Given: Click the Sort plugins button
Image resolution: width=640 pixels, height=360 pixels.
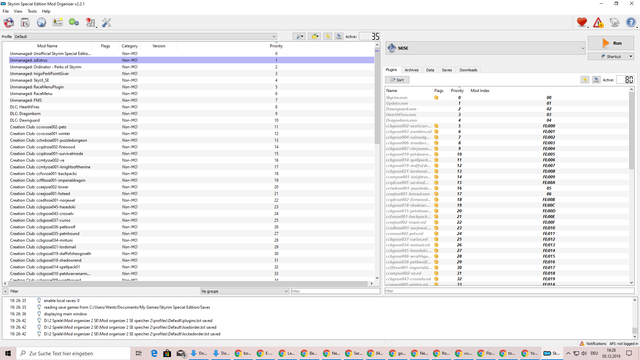Looking at the screenshot, I should coord(397,80).
